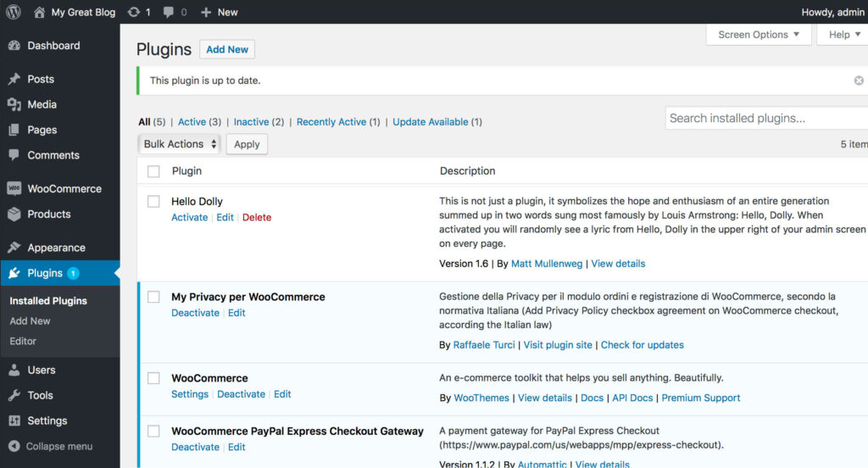Edit the Hello Dolly plugin

(x=225, y=218)
